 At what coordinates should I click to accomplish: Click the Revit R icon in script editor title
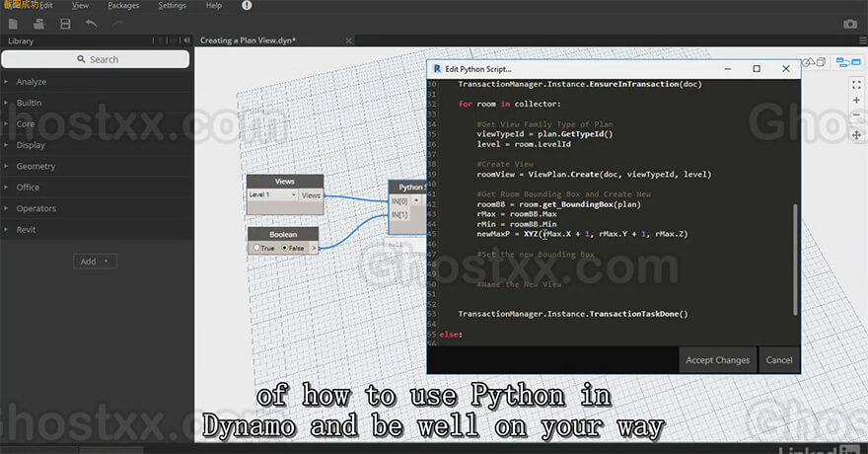(437, 69)
